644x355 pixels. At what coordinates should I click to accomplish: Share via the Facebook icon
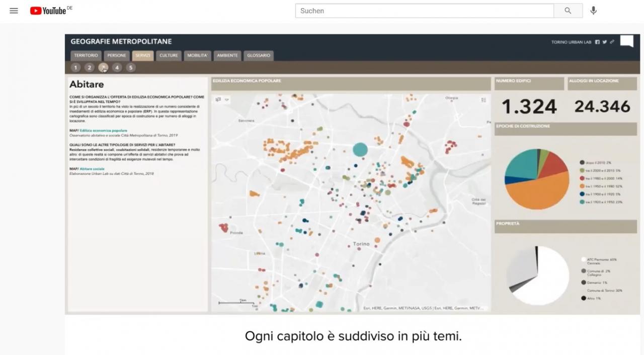(597, 42)
